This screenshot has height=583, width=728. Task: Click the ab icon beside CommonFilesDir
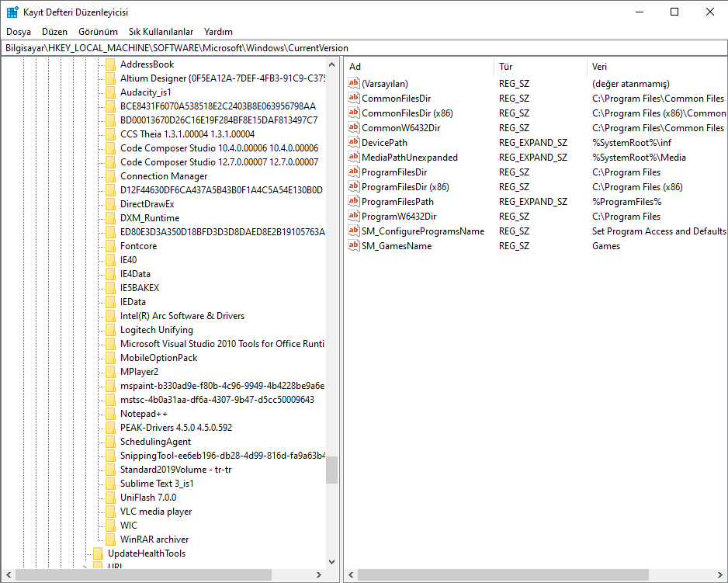click(x=354, y=98)
